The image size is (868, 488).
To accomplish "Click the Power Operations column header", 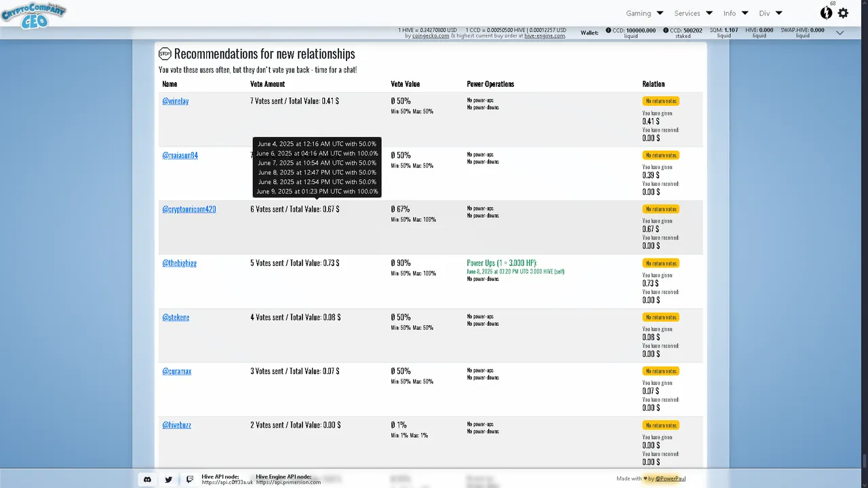I will coord(490,84).
